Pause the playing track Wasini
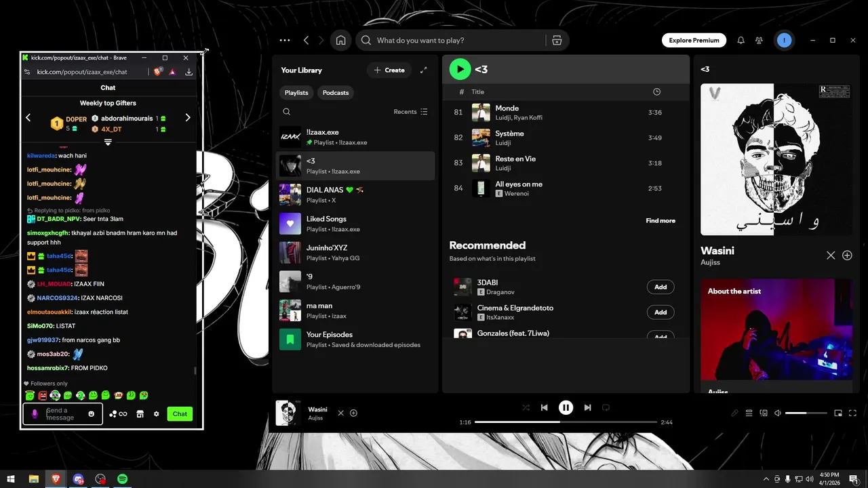The width and height of the screenshot is (868, 488). (x=566, y=407)
